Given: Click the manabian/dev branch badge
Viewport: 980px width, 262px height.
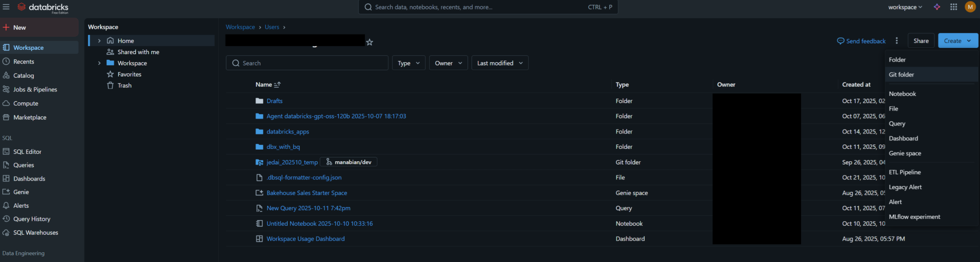Looking at the screenshot, I should (349, 162).
